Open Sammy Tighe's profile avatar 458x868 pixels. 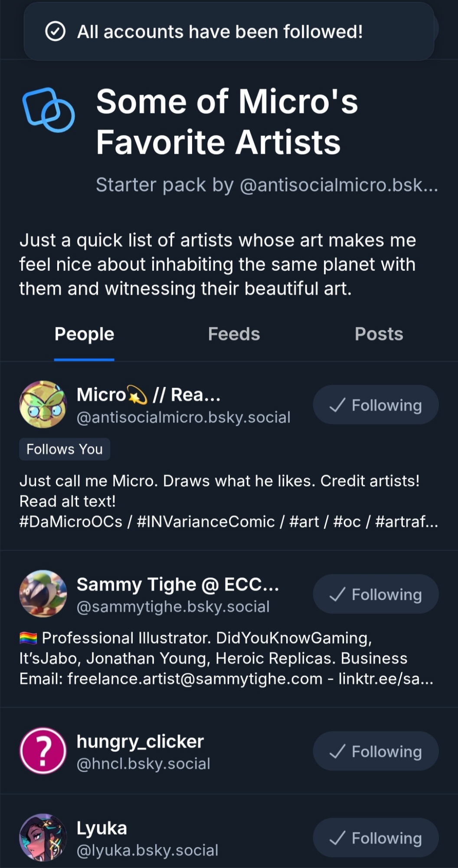click(x=43, y=594)
